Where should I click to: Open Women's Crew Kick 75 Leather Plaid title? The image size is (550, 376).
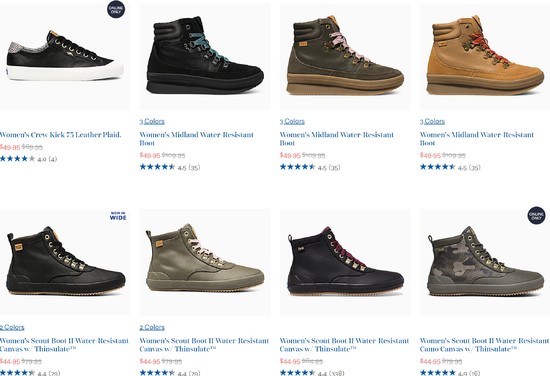coord(60,135)
